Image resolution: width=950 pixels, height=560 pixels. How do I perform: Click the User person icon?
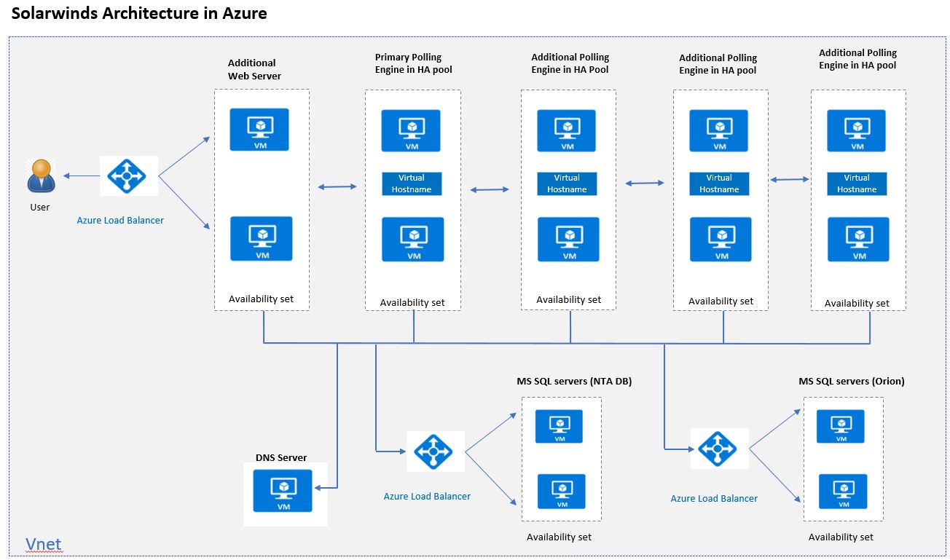[x=41, y=176]
